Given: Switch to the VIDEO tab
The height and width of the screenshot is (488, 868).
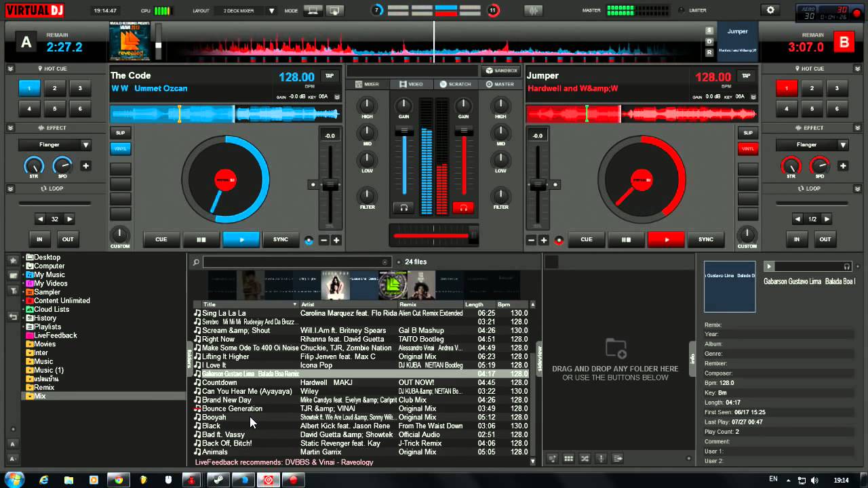Looking at the screenshot, I should [x=411, y=84].
